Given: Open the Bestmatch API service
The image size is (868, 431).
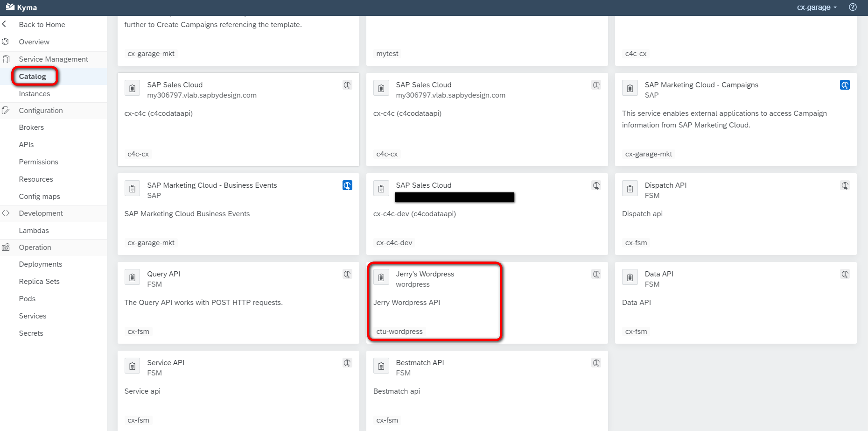Looking at the screenshot, I should (420, 362).
